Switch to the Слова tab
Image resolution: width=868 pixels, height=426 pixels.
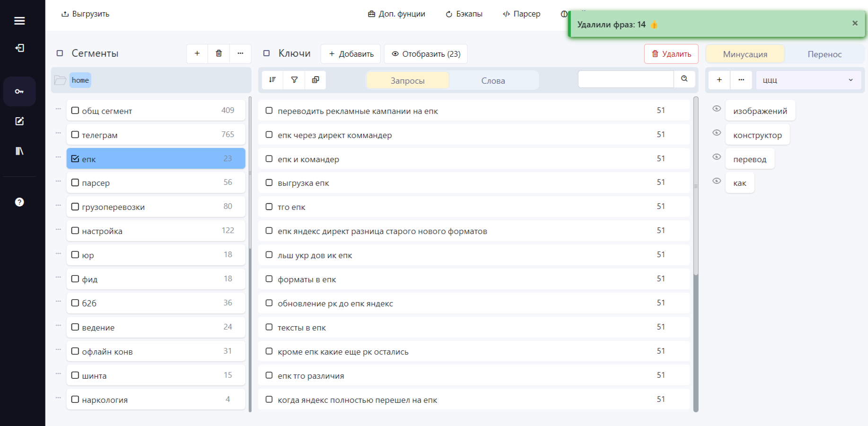pyautogui.click(x=493, y=80)
